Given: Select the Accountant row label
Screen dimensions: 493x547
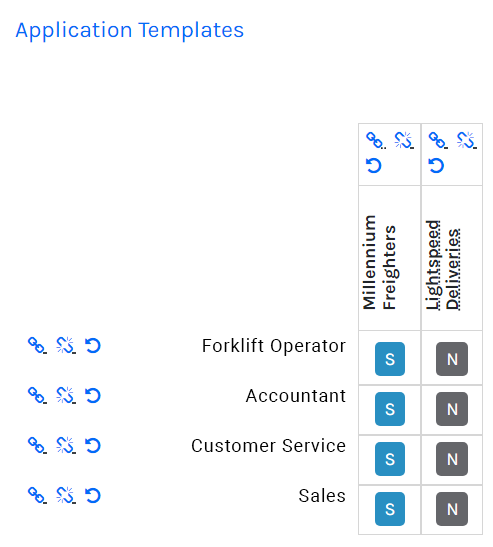Looking at the screenshot, I should click(x=296, y=396).
